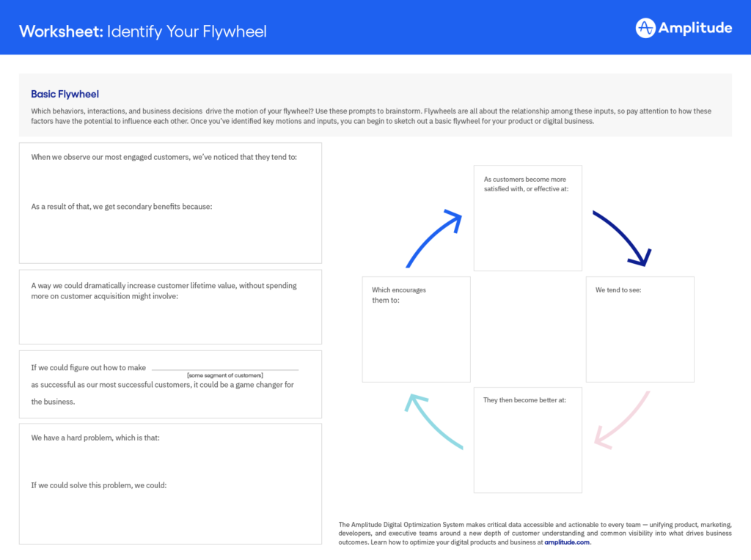Click the 'some segment of customers' blank line
Screen dimensions: 751x560
point(225,369)
